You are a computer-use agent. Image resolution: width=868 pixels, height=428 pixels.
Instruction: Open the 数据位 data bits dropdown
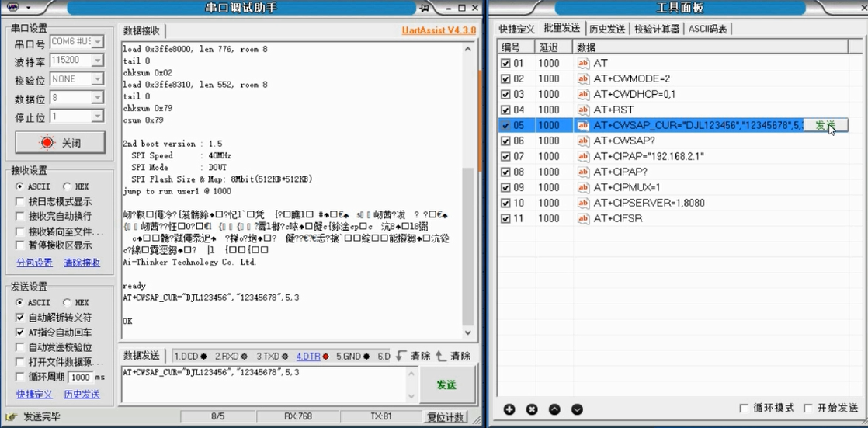click(97, 98)
